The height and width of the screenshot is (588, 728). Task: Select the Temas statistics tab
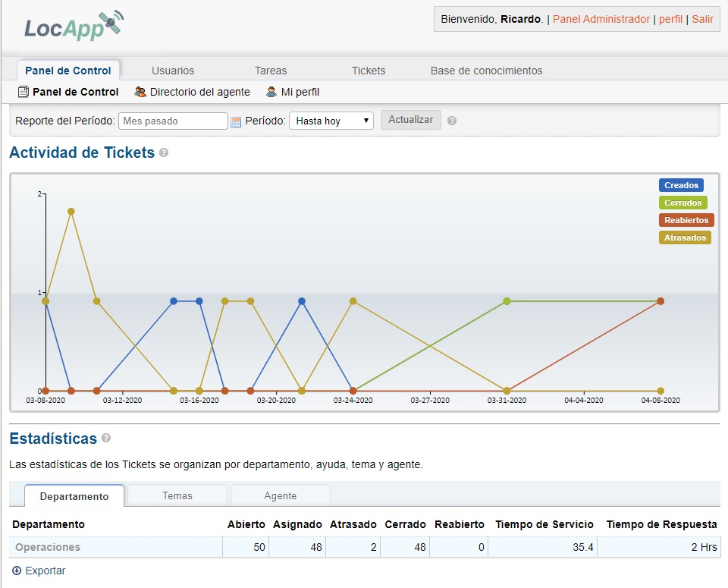(x=177, y=495)
